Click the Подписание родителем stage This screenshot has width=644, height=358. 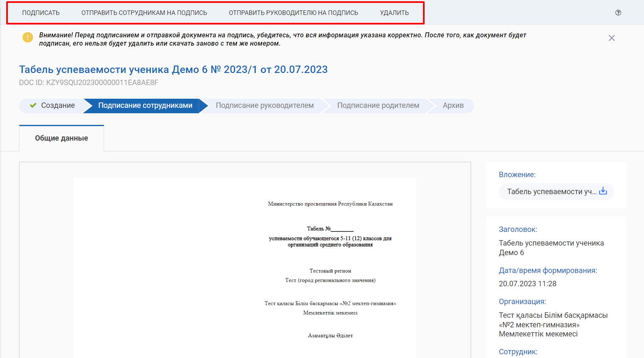click(378, 105)
